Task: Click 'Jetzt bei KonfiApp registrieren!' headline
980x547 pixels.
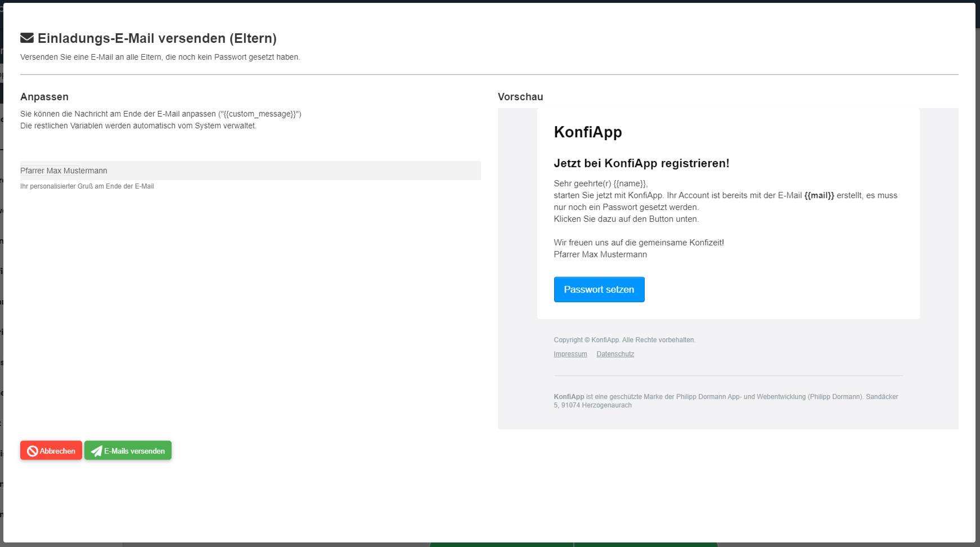Action: tap(641, 163)
